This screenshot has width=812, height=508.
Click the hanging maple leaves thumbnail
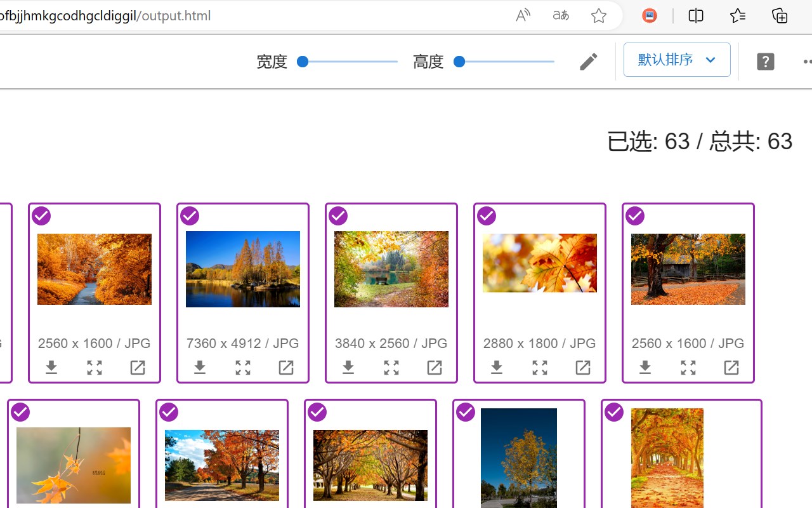74,465
